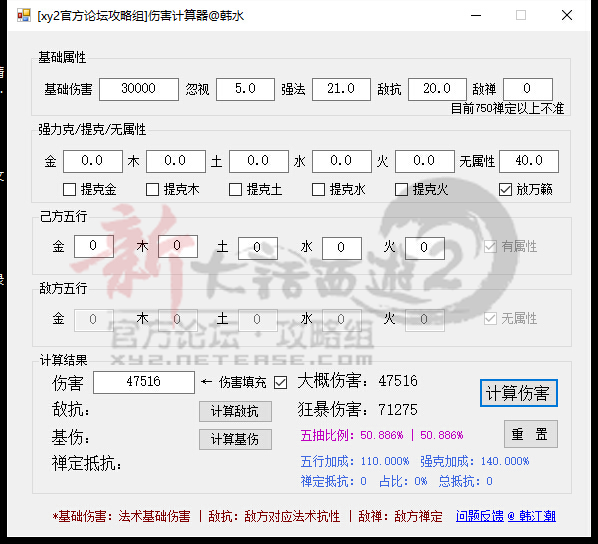
Task: Open the 问题反馈 @ 韩江潮 link
Action: (506, 516)
